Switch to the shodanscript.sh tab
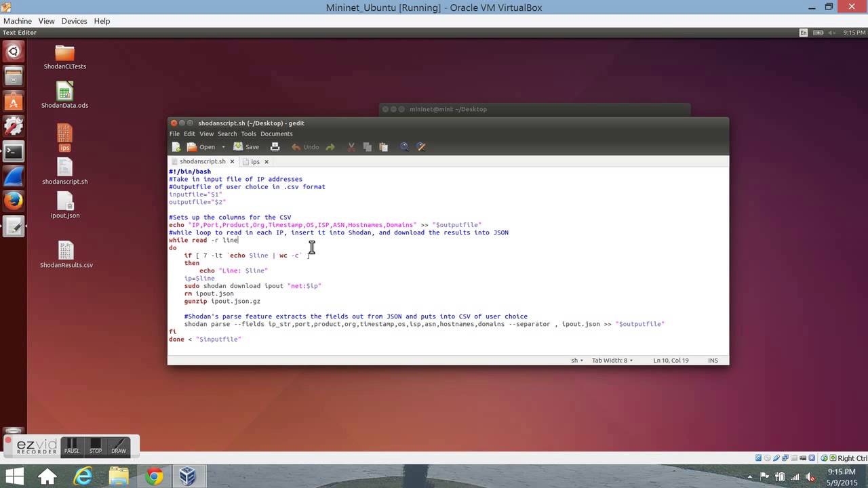This screenshot has width=868, height=488. click(202, 162)
